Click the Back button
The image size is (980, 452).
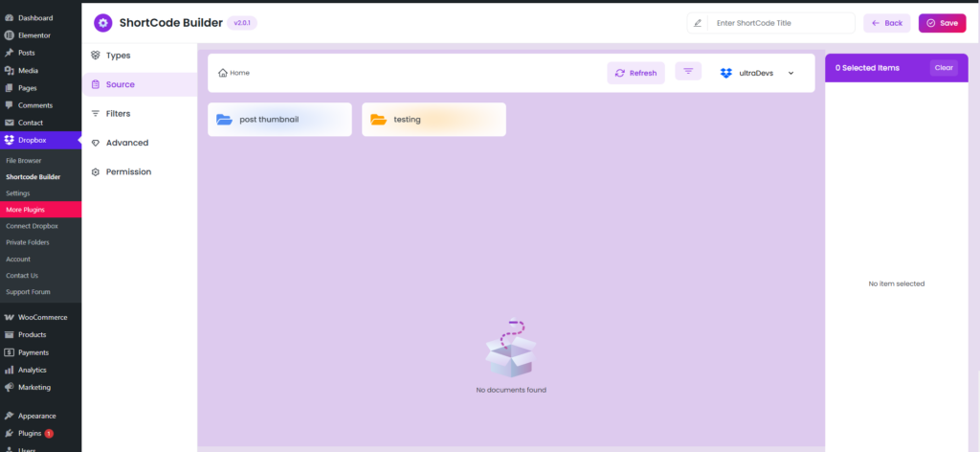click(x=887, y=23)
